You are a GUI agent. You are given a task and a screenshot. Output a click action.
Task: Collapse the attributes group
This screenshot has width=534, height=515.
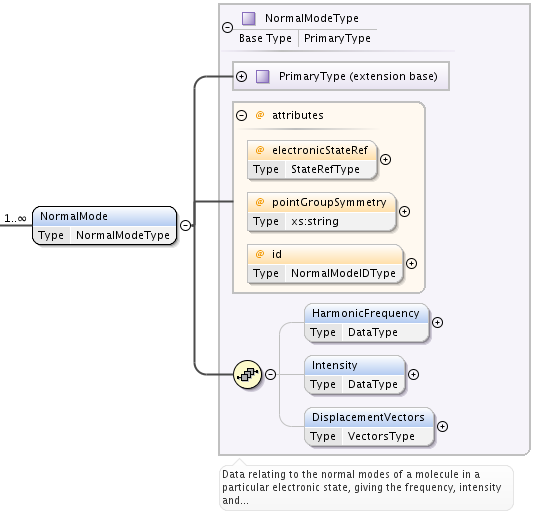[x=241, y=115]
